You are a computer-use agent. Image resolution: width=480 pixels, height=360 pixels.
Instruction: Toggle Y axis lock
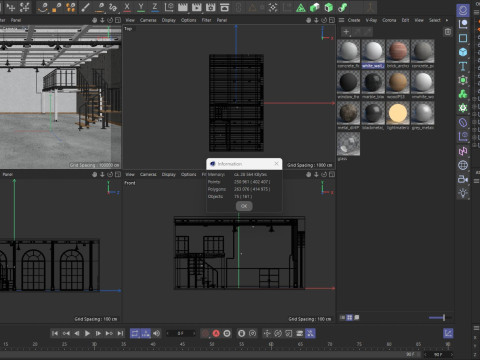[141, 7]
